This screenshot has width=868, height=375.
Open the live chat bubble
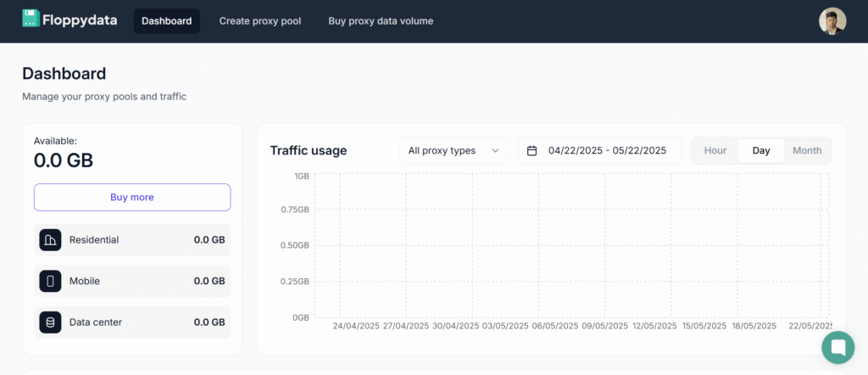click(x=838, y=347)
